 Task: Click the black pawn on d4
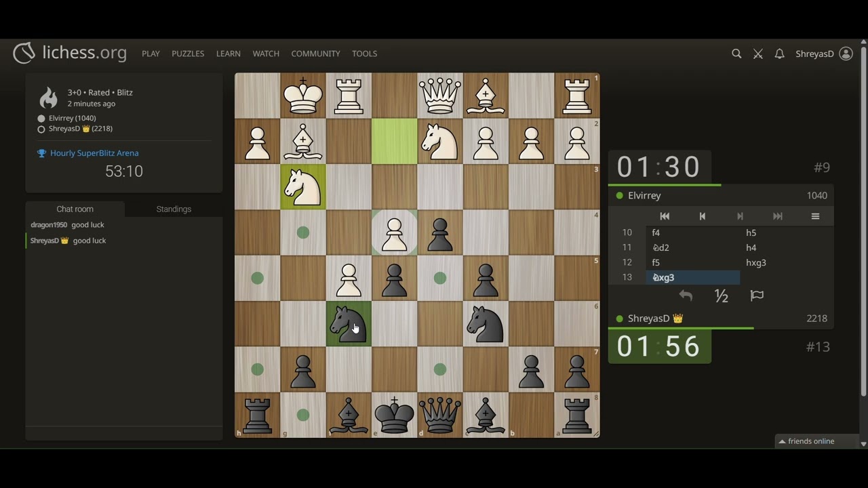tap(440, 232)
